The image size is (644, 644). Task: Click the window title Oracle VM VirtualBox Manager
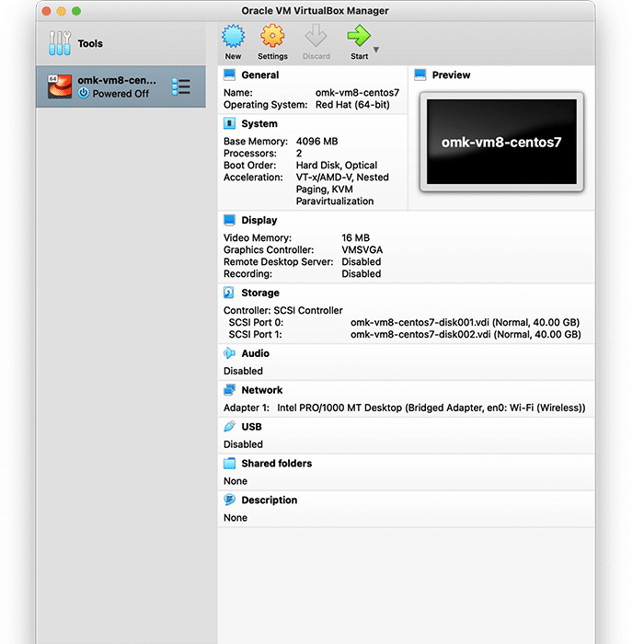(315, 11)
